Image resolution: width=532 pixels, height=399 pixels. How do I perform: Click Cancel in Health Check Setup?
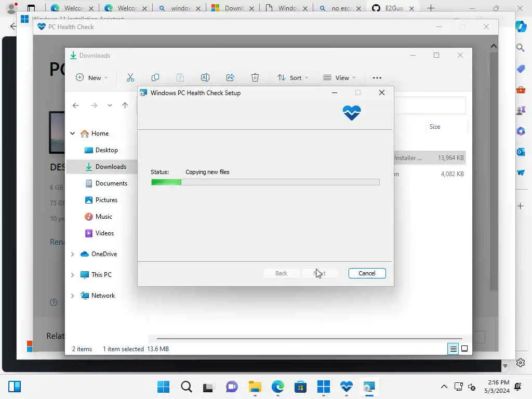point(367,273)
